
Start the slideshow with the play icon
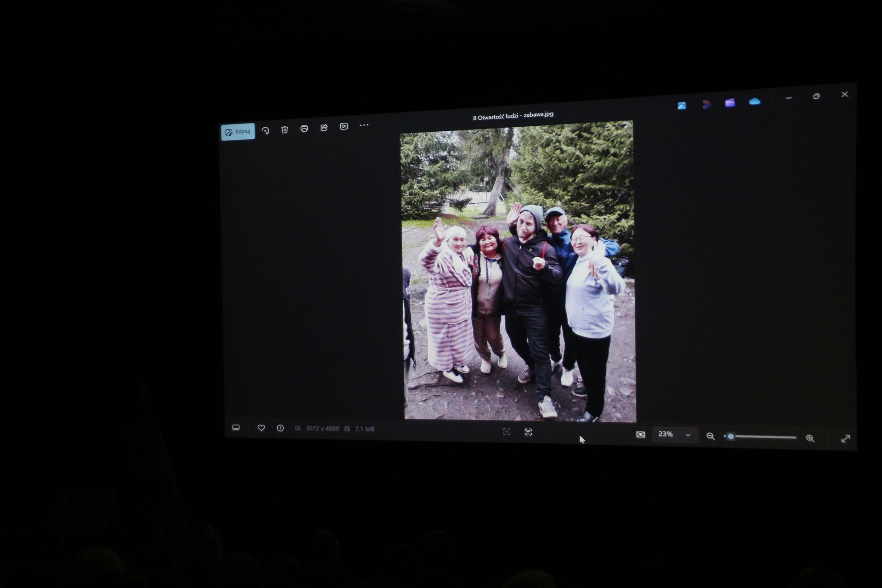tap(344, 126)
